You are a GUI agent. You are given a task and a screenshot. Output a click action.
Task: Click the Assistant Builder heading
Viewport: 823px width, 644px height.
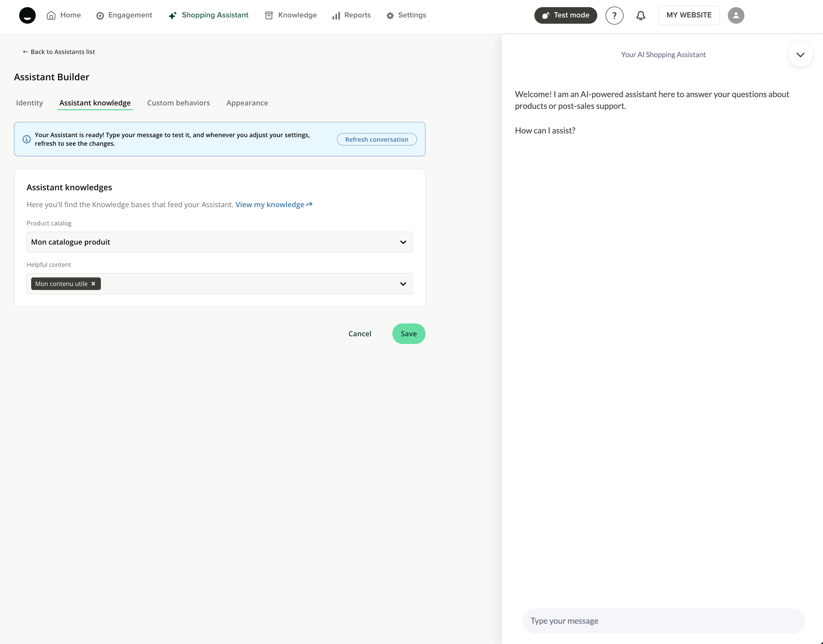[52, 77]
